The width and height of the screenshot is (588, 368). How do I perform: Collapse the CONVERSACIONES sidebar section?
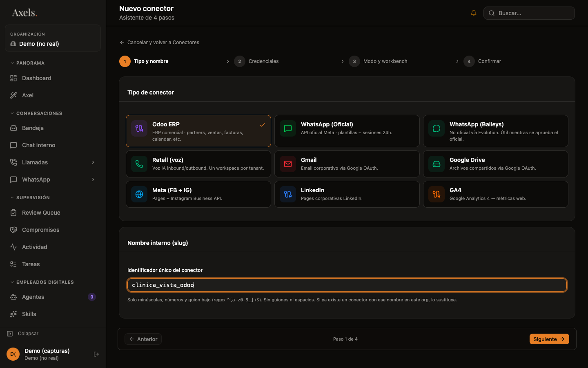click(36, 113)
